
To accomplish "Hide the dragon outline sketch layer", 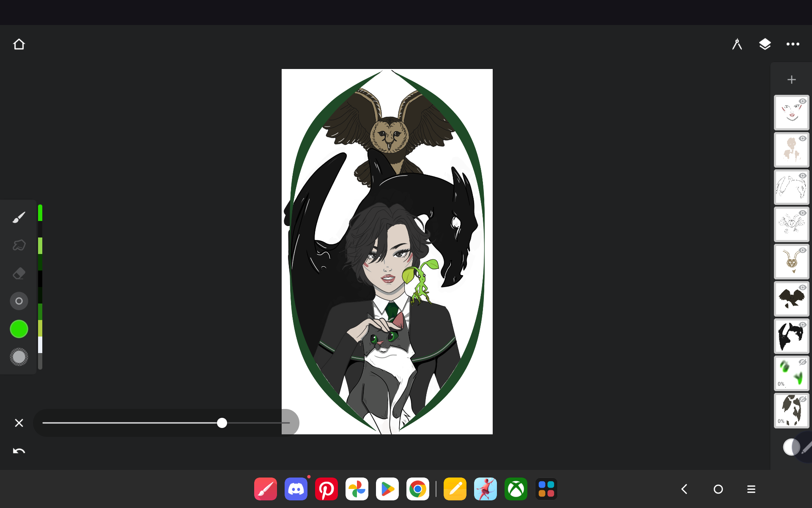I will [x=802, y=176].
